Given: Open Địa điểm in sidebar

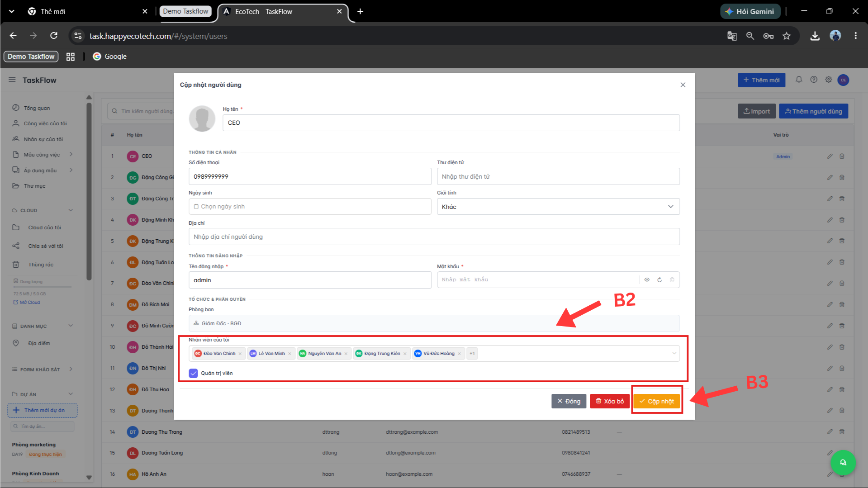Looking at the screenshot, I should (39, 343).
